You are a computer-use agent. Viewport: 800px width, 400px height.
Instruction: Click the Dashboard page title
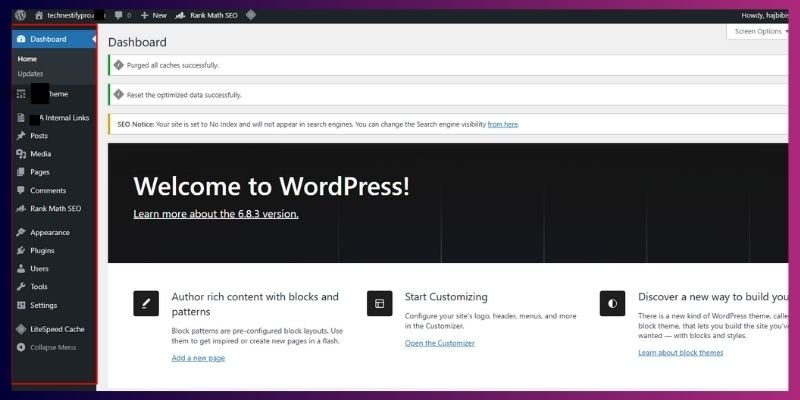coord(137,42)
